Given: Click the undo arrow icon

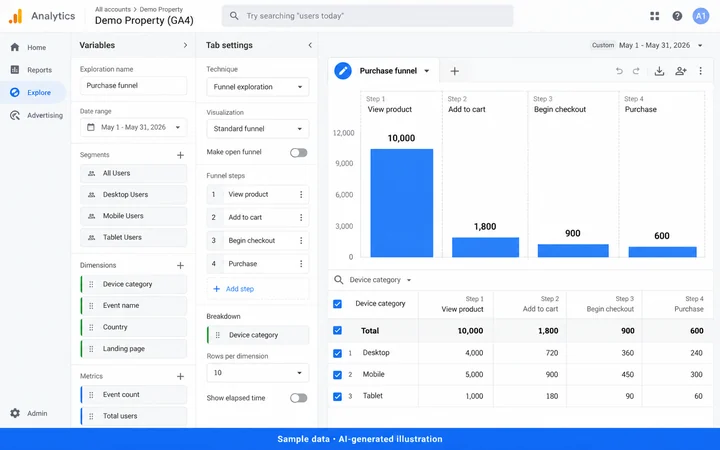Looking at the screenshot, I should point(619,71).
